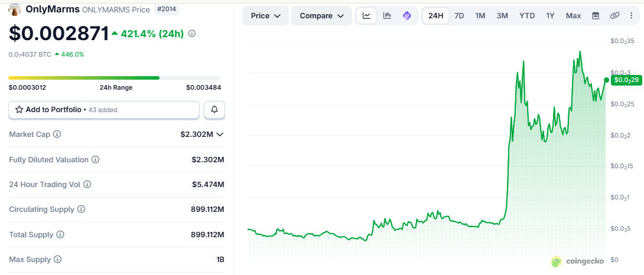Click the Total Supply 899.112M value
Image resolution: width=644 pixels, height=275 pixels.
(207, 235)
